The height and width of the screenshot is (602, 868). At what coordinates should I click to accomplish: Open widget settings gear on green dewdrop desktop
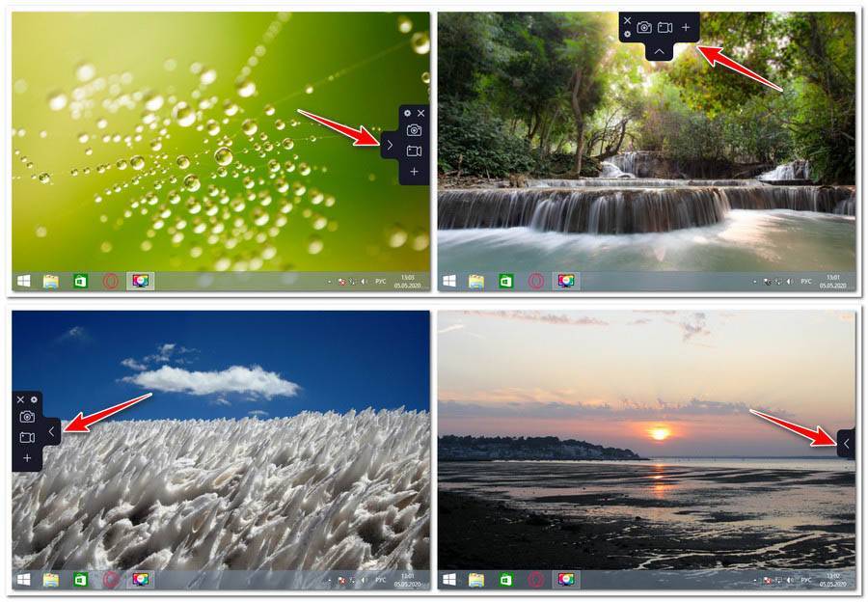click(407, 113)
